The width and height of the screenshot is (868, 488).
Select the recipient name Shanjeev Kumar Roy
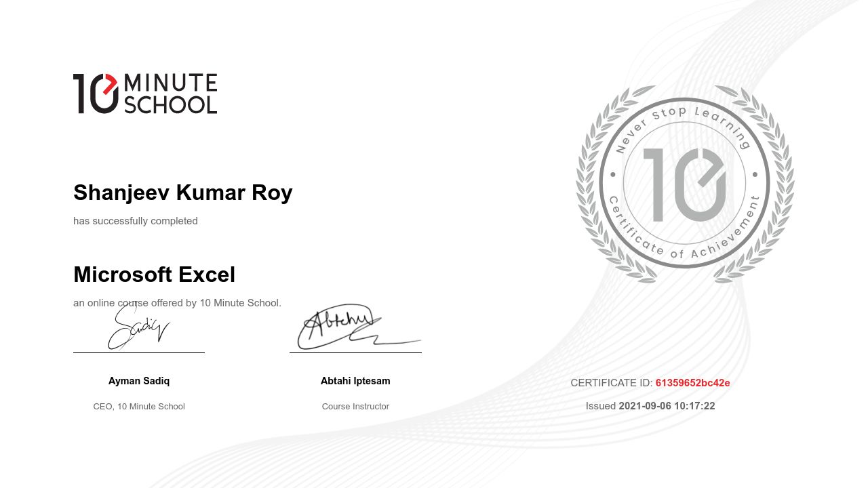(182, 192)
